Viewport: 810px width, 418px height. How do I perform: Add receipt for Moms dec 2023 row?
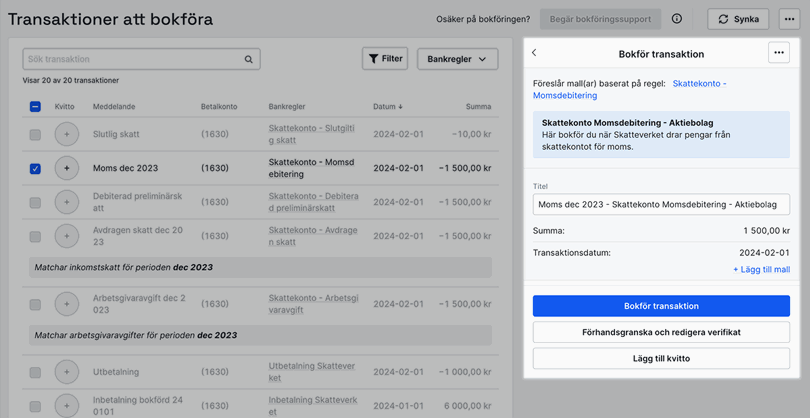pos(67,169)
